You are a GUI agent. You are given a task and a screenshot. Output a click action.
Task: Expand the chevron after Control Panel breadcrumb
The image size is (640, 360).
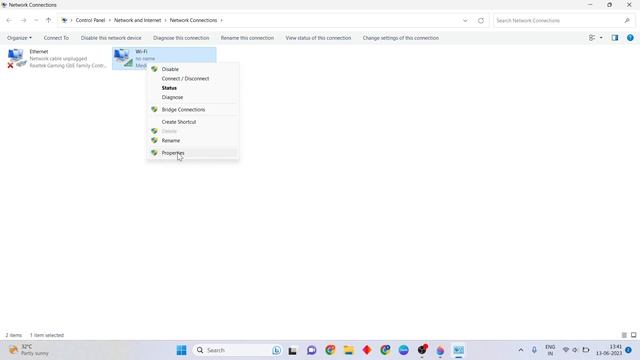click(109, 20)
